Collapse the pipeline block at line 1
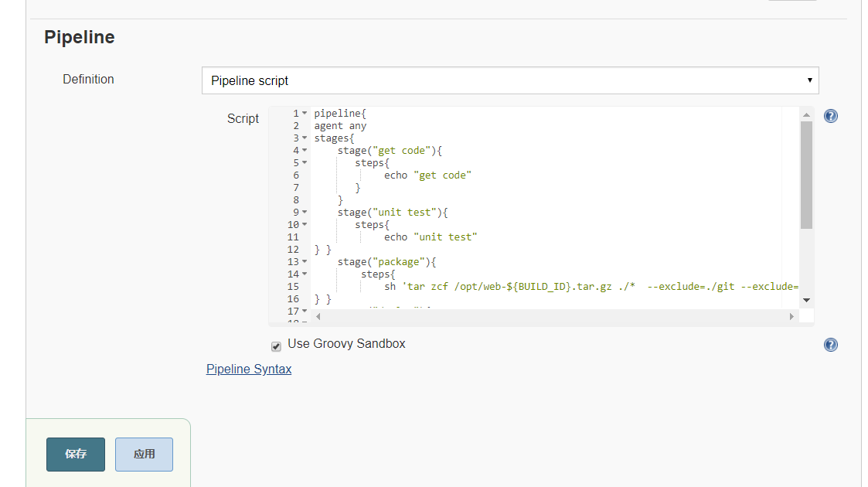The height and width of the screenshot is (487, 868). pos(305,114)
